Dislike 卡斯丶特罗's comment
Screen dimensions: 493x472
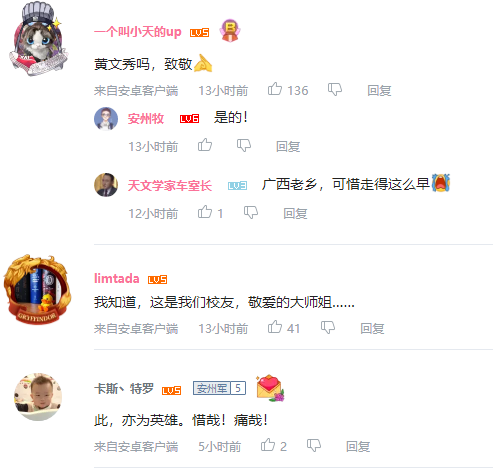(x=314, y=445)
